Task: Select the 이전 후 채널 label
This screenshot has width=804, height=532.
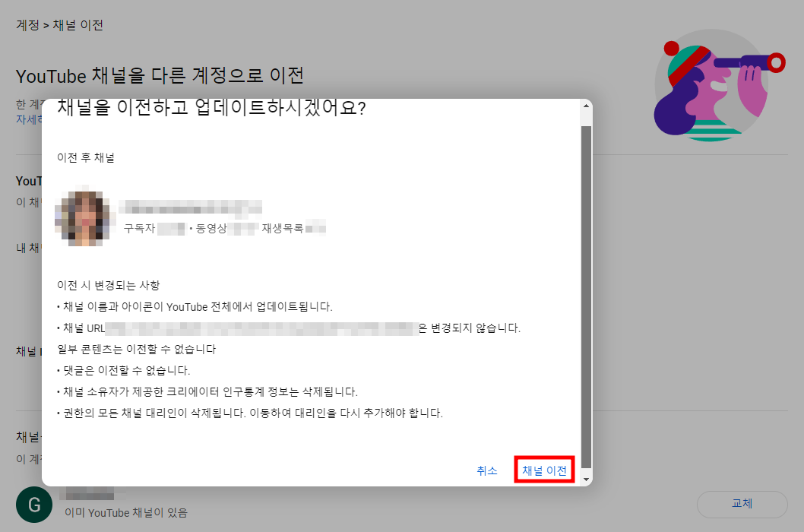Action: tap(86, 157)
